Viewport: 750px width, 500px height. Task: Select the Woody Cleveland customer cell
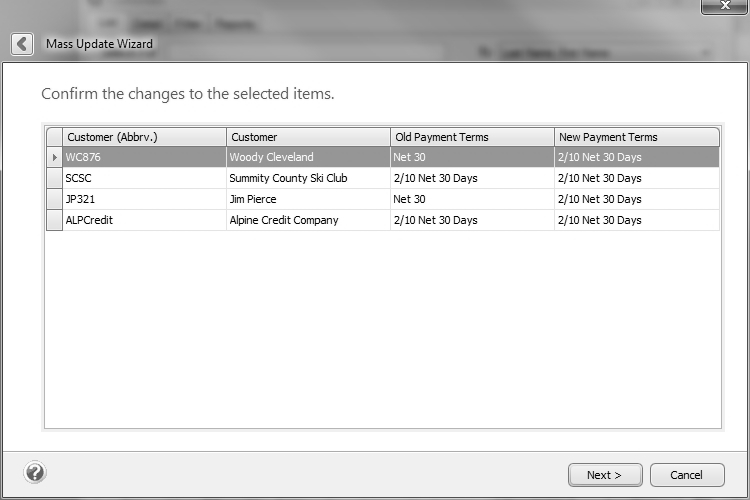coord(308,157)
